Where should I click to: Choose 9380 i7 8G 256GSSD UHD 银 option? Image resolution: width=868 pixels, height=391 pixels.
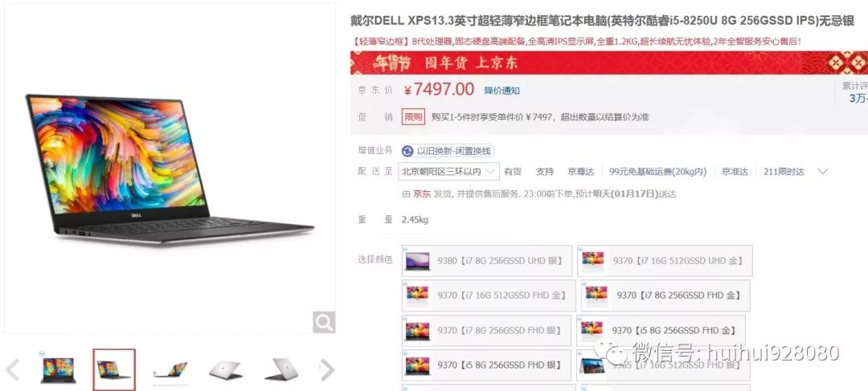[487, 260]
